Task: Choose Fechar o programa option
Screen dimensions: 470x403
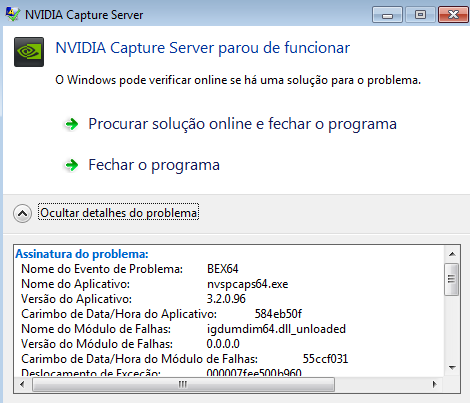Action: click(154, 165)
